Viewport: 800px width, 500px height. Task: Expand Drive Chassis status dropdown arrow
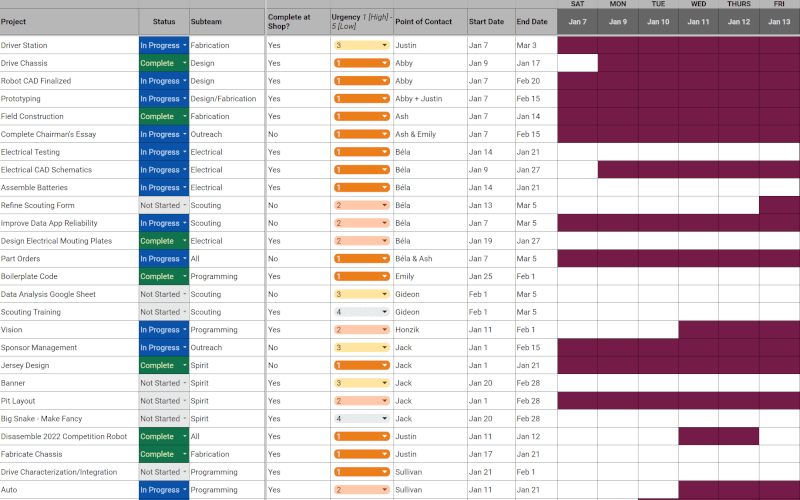point(184,63)
